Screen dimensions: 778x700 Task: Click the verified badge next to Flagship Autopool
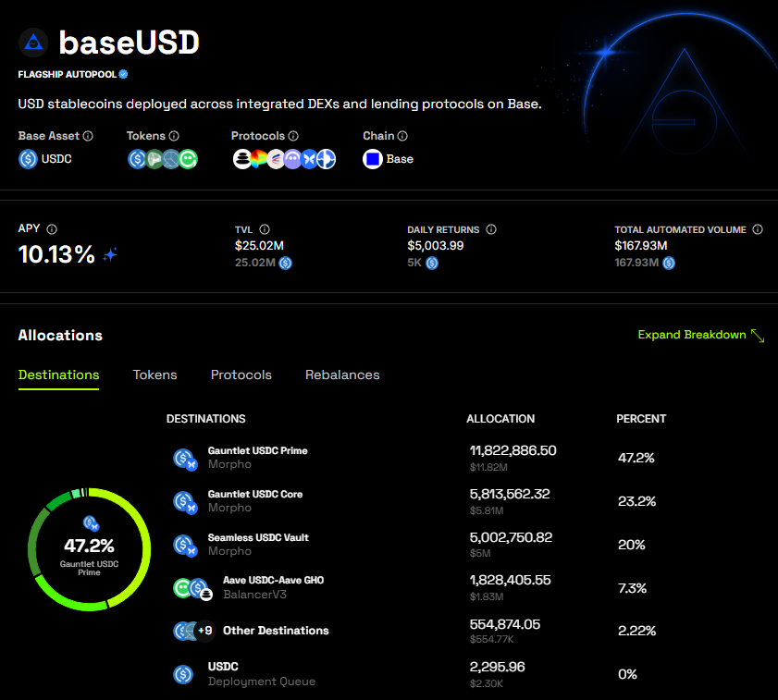click(x=124, y=74)
